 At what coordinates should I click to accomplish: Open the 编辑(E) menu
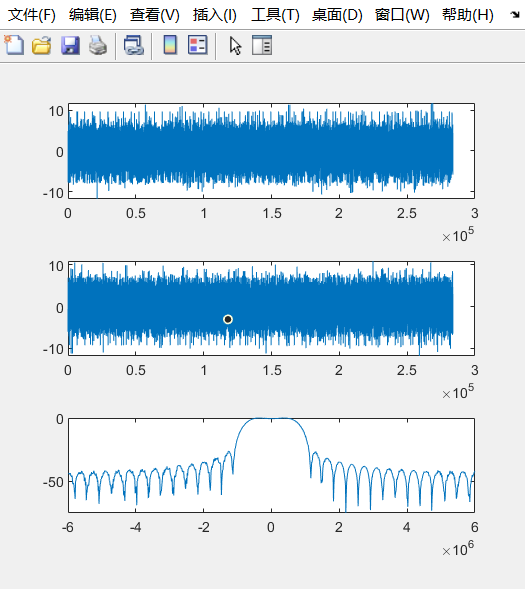pos(93,15)
